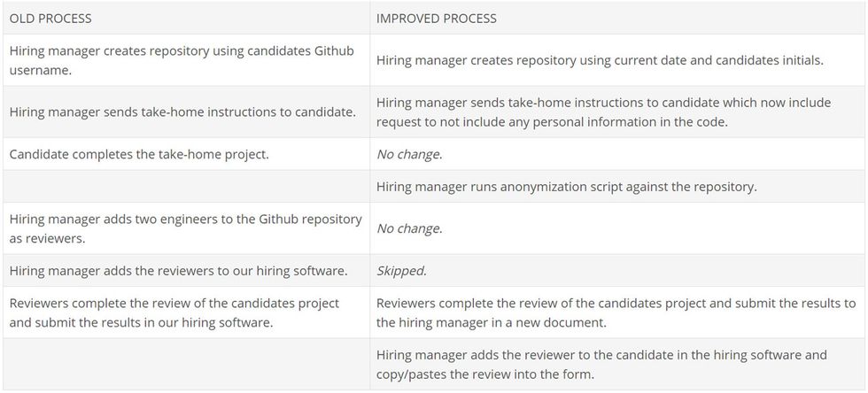Click the OLD PROCESS column header
The height and width of the screenshot is (393, 868).
[x=50, y=18]
